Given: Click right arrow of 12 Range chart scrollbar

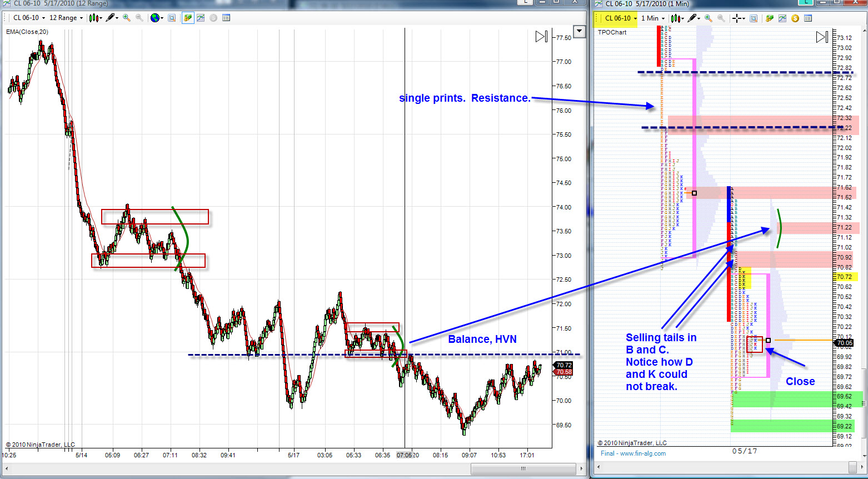Looking at the screenshot, I should click(x=581, y=468).
